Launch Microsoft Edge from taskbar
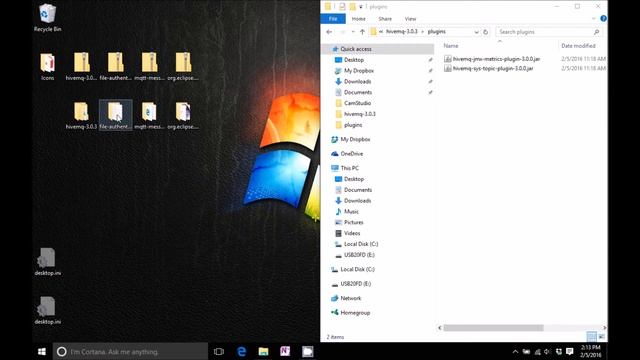This screenshot has height=360, width=640. [241, 351]
